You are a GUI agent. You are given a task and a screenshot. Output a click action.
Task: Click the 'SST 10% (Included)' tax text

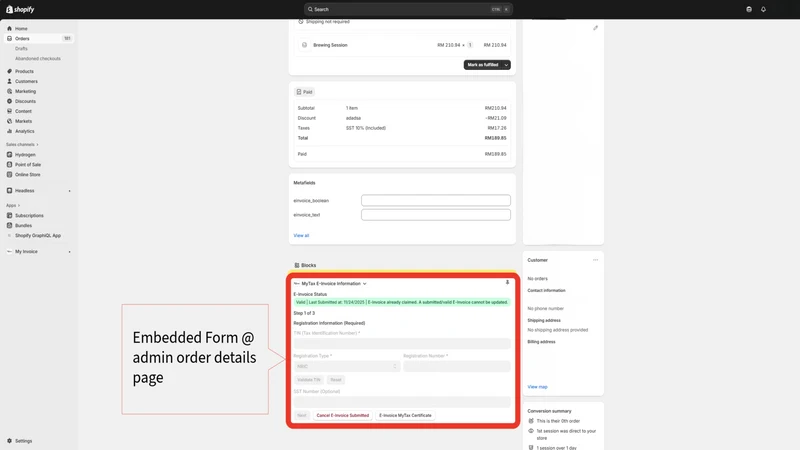click(366, 128)
